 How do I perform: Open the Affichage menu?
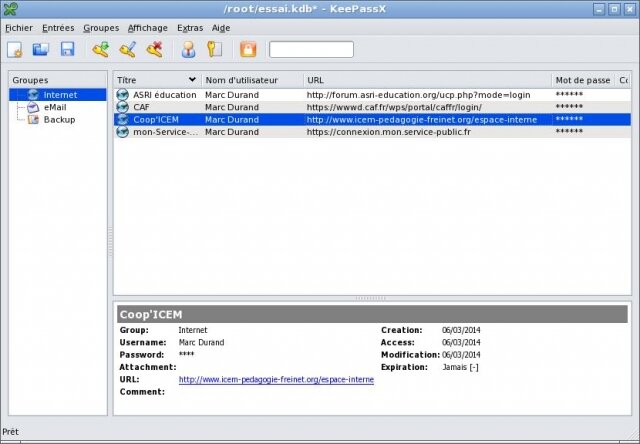148,28
